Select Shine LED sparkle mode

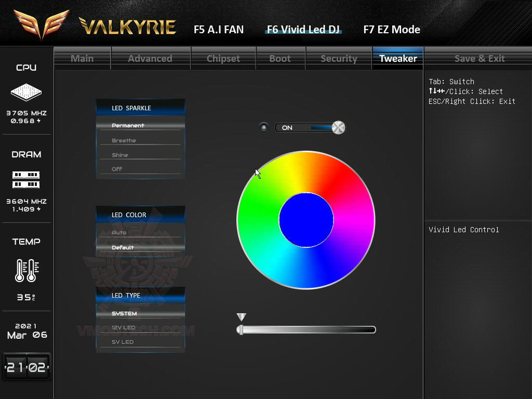(x=140, y=155)
